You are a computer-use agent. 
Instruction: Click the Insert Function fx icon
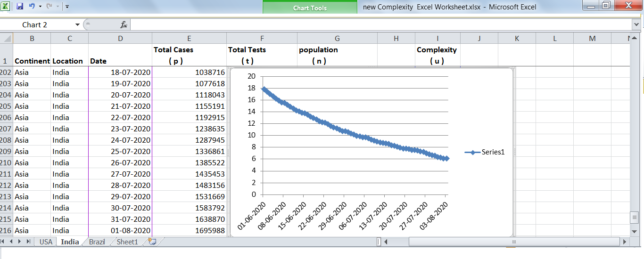(x=124, y=24)
